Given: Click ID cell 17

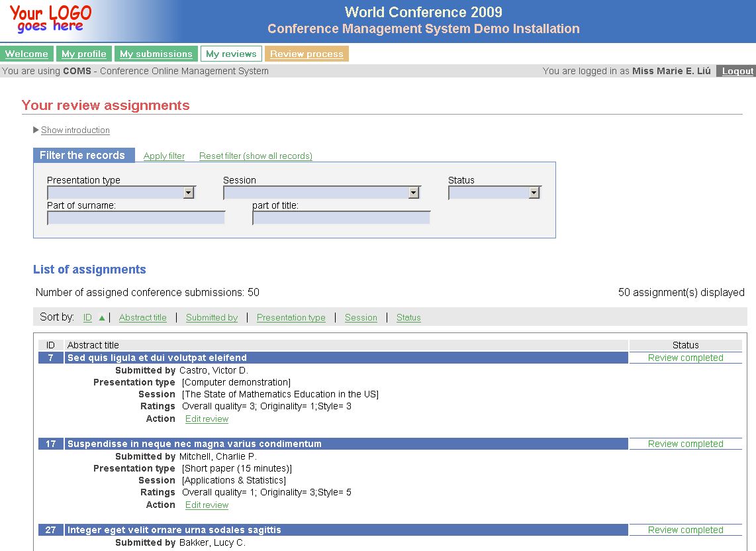Looking at the screenshot, I should tap(50, 444).
